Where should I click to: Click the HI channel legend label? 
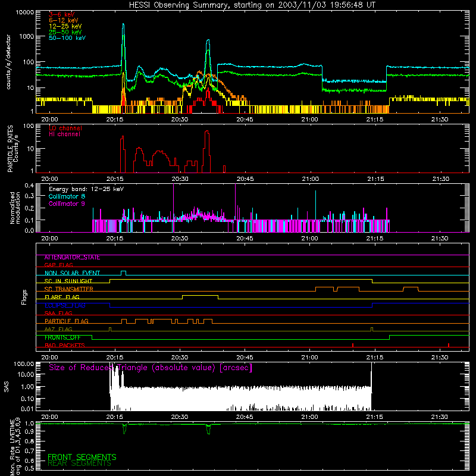point(64,134)
